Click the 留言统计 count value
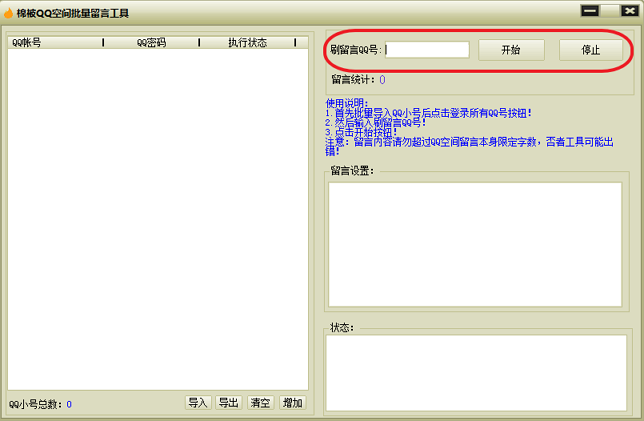Viewport: 644px width, 421px height. (382, 80)
